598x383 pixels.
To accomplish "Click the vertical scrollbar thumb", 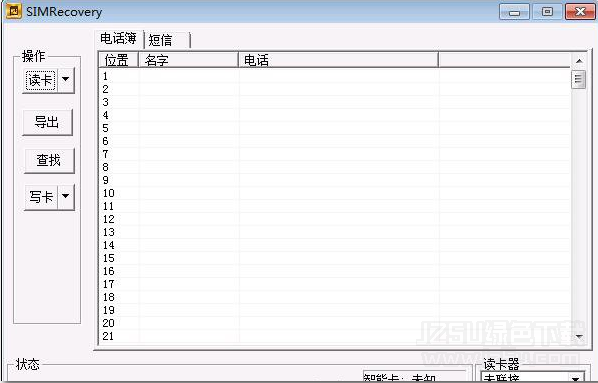I will [x=579, y=79].
